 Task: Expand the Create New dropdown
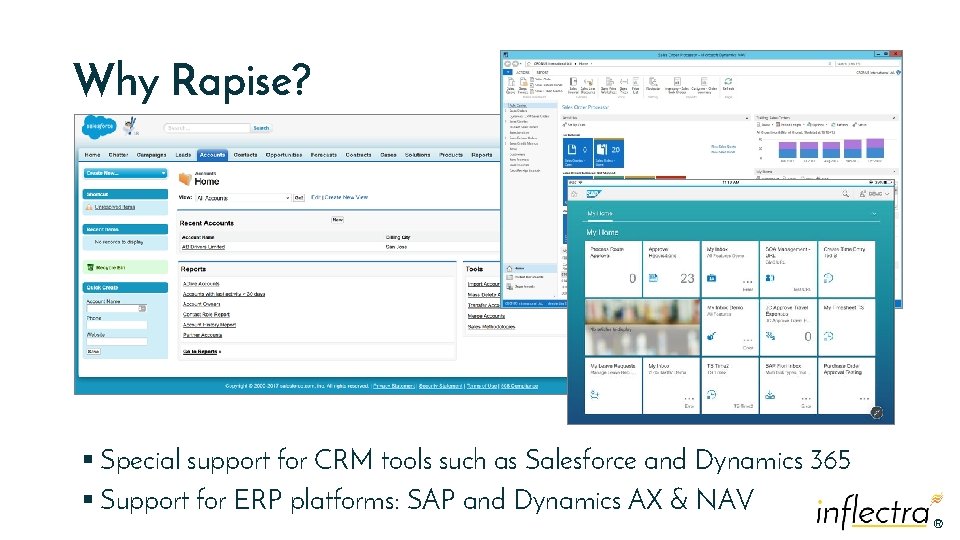click(x=126, y=173)
